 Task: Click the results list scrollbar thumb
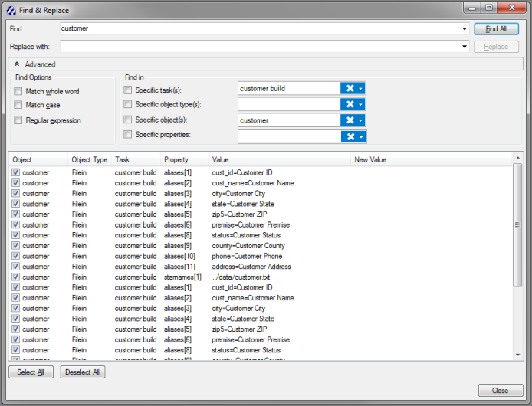click(517, 225)
